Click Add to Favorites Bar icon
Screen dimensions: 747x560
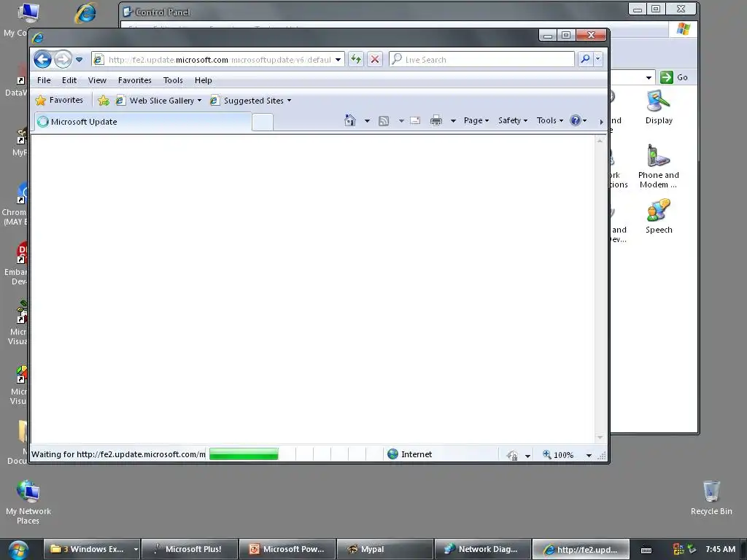tap(104, 101)
